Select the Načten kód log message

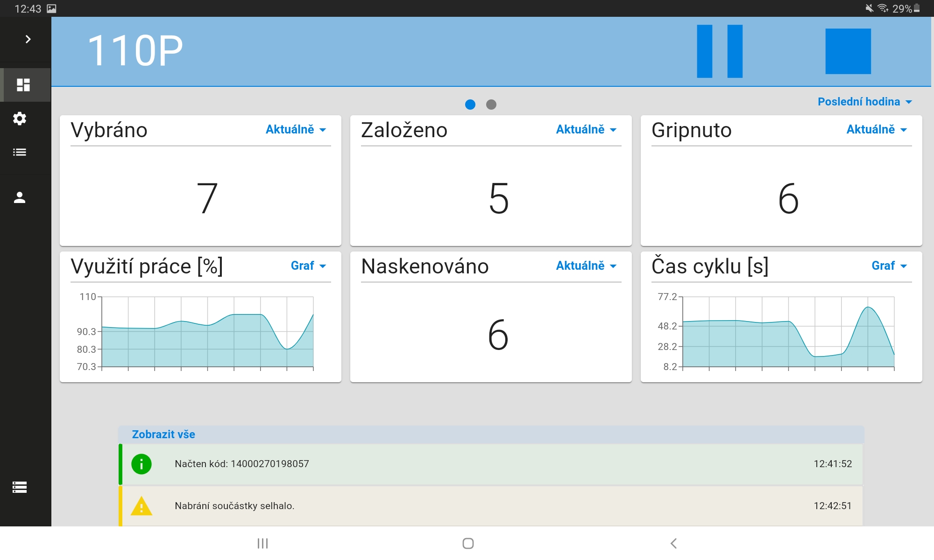point(242,464)
